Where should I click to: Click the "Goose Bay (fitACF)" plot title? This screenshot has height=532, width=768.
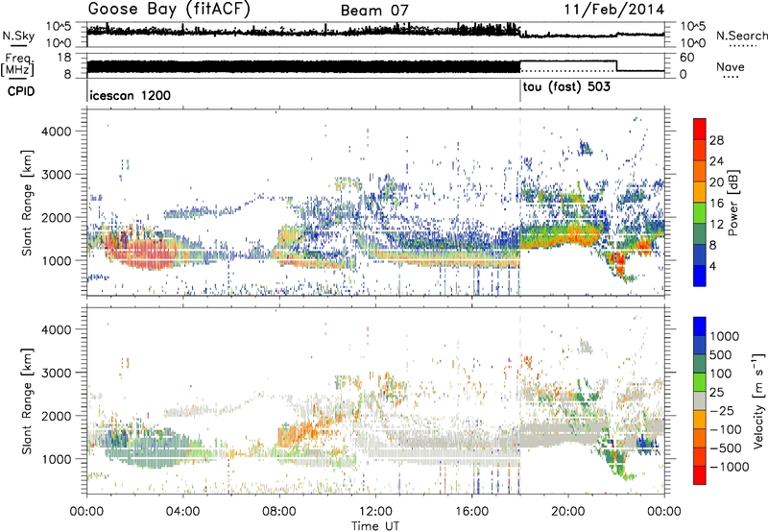click(169, 10)
